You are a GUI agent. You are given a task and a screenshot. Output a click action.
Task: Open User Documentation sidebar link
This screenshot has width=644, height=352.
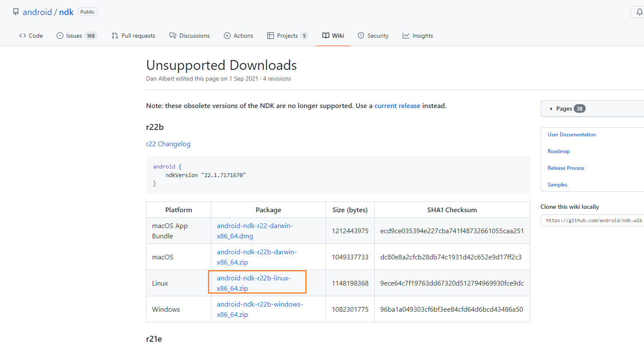coord(572,135)
